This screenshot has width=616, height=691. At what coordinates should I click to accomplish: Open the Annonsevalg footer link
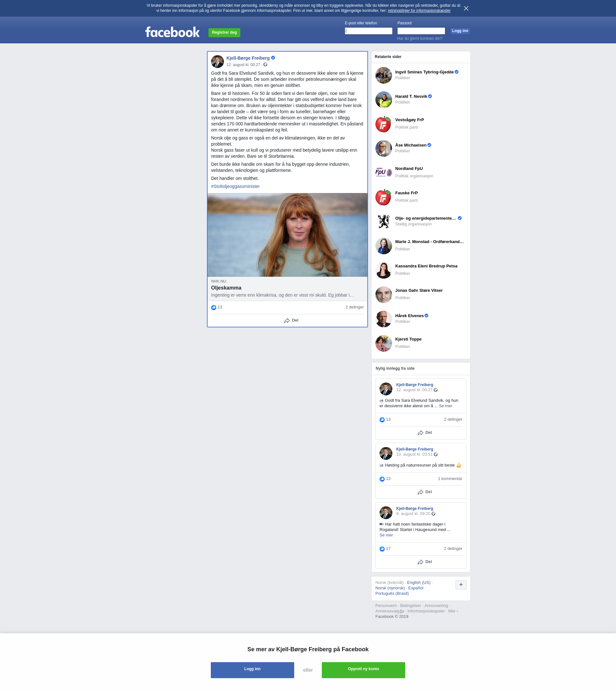pos(389,611)
